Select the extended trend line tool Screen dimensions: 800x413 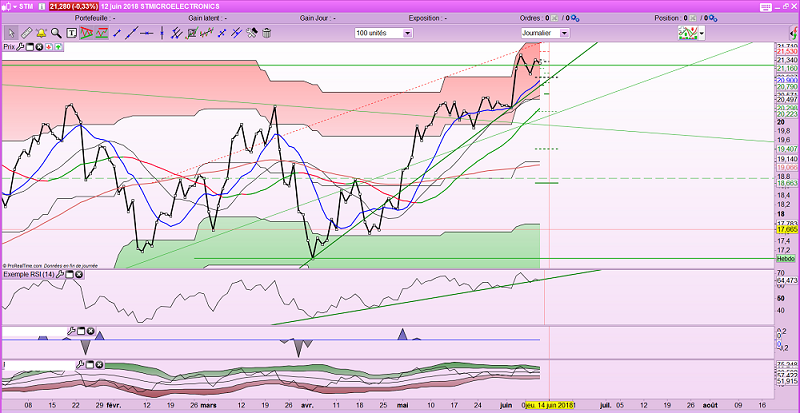click(132, 33)
